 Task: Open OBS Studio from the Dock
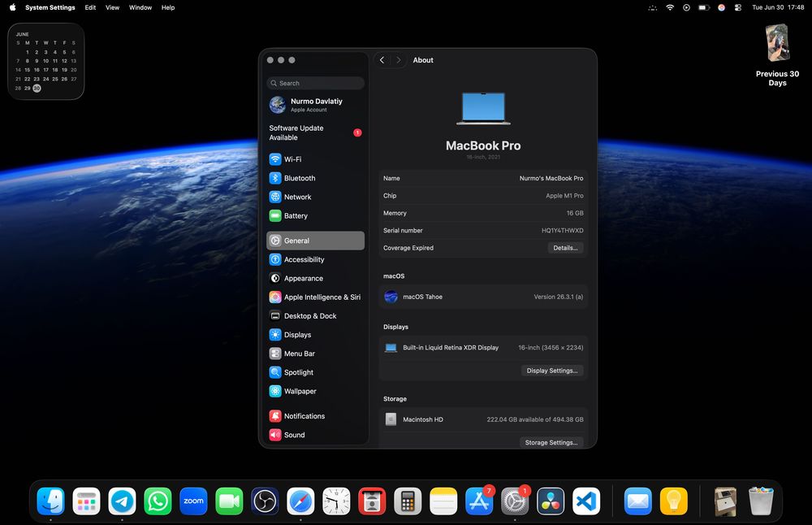266,501
